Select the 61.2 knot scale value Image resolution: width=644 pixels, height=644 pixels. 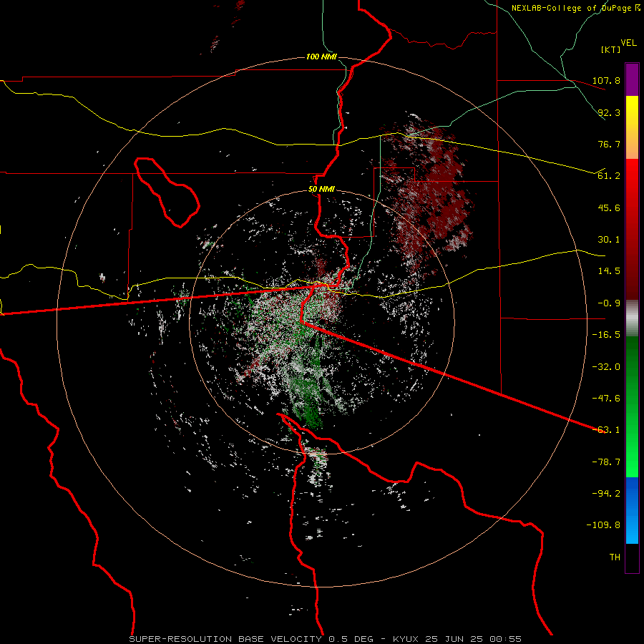609,176
